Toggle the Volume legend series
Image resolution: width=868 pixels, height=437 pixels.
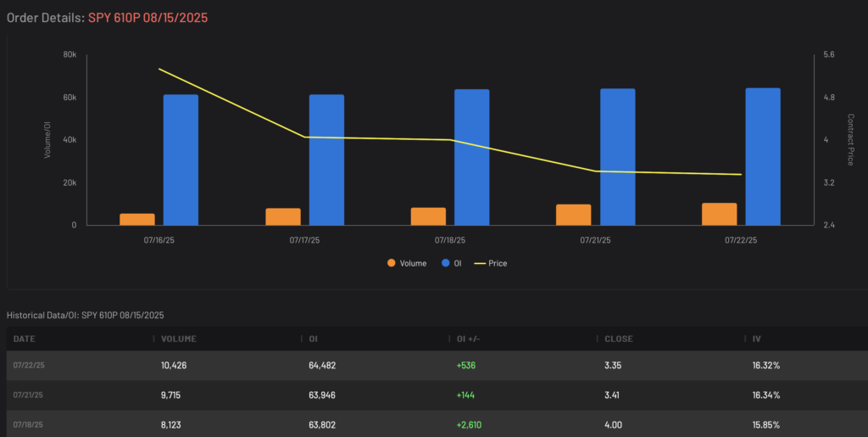(407, 264)
